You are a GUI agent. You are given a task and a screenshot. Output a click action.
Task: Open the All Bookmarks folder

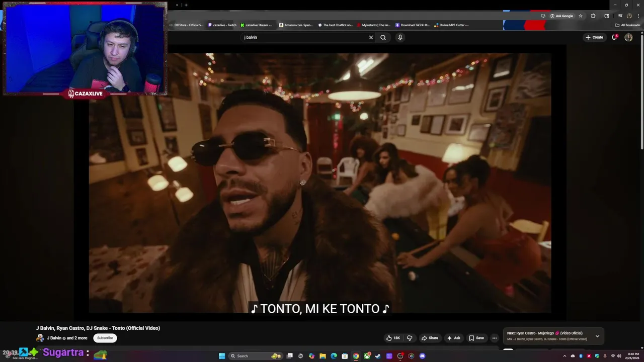[627, 25]
